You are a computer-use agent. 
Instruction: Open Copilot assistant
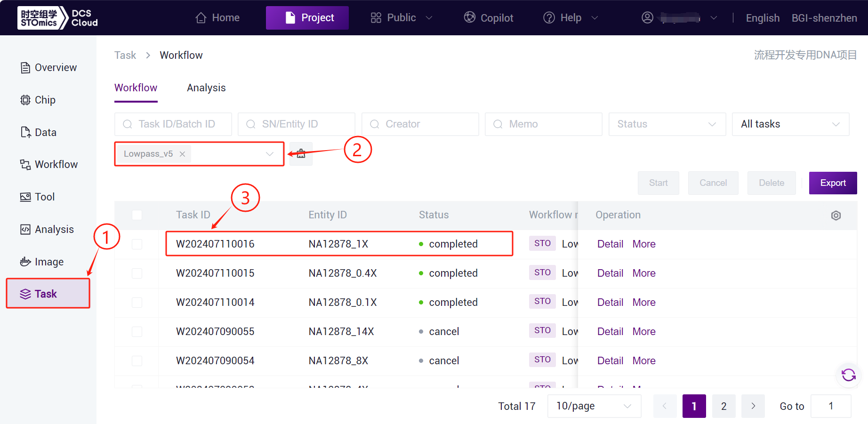pyautogui.click(x=489, y=18)
